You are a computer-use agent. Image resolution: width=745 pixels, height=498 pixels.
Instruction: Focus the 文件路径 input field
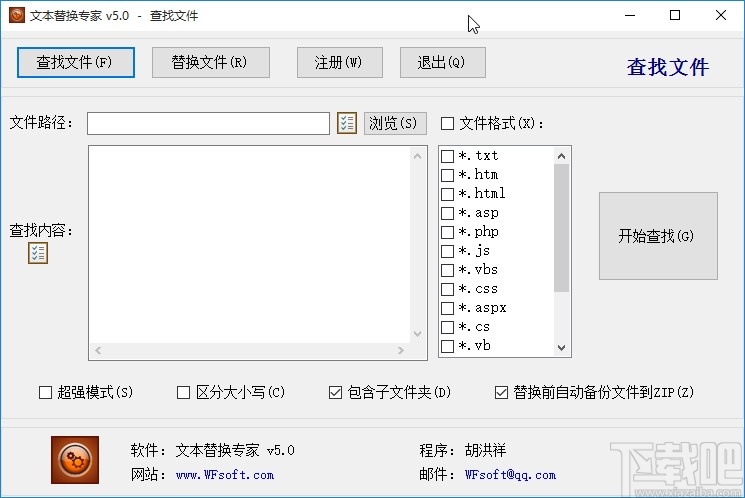coord(208,124)
